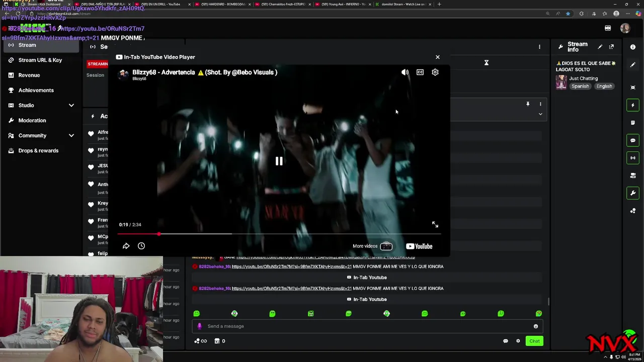Toggle the lightning bolt activity panel
644x362 pixels.
point(633,105)
